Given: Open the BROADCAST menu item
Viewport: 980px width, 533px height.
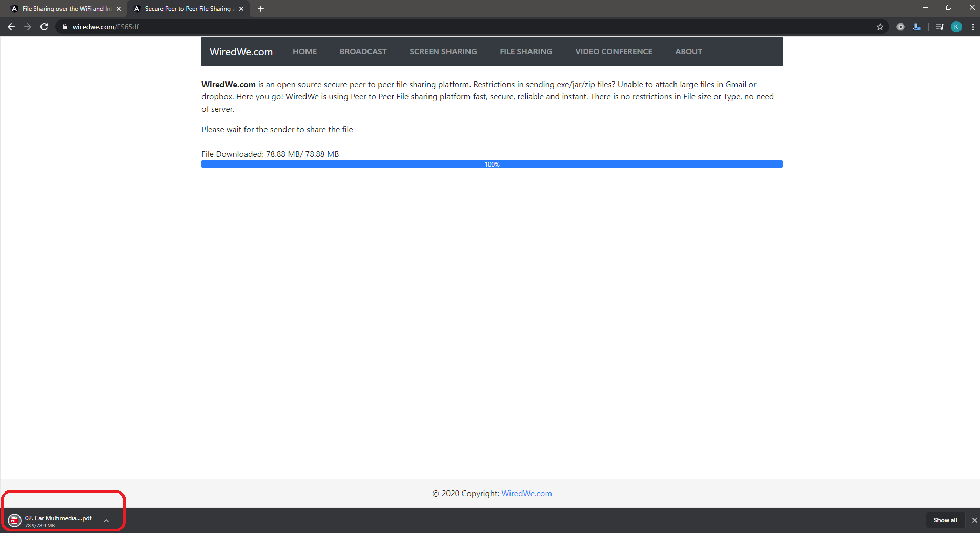Looking at the screenshot, I should pyautogui.click(x=363, y=52).
